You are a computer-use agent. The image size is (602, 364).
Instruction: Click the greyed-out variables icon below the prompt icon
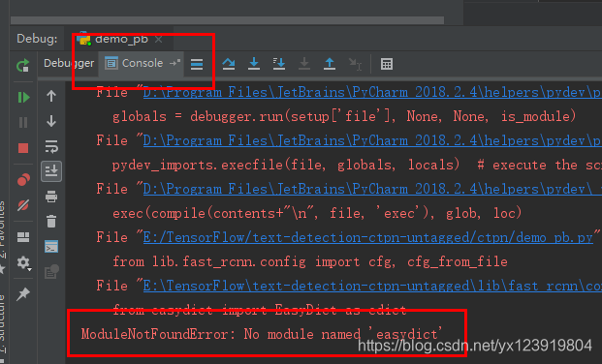(51, 272)
